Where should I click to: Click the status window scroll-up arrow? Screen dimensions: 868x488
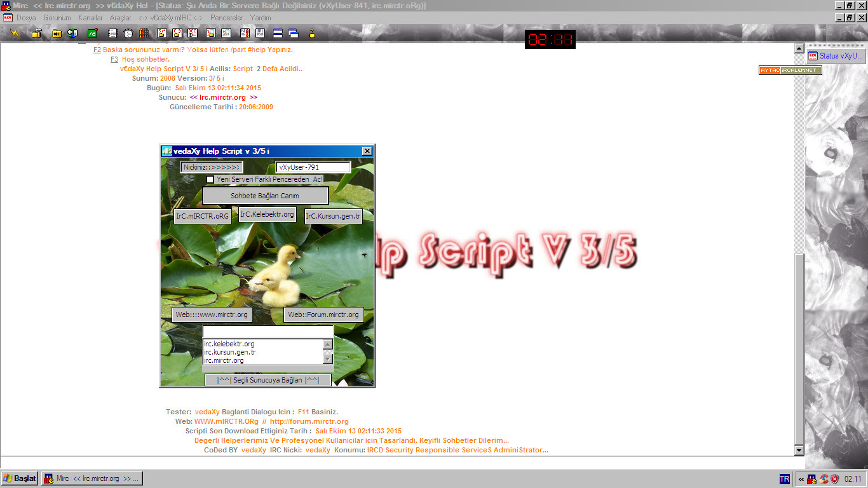(x=799, y=48)
